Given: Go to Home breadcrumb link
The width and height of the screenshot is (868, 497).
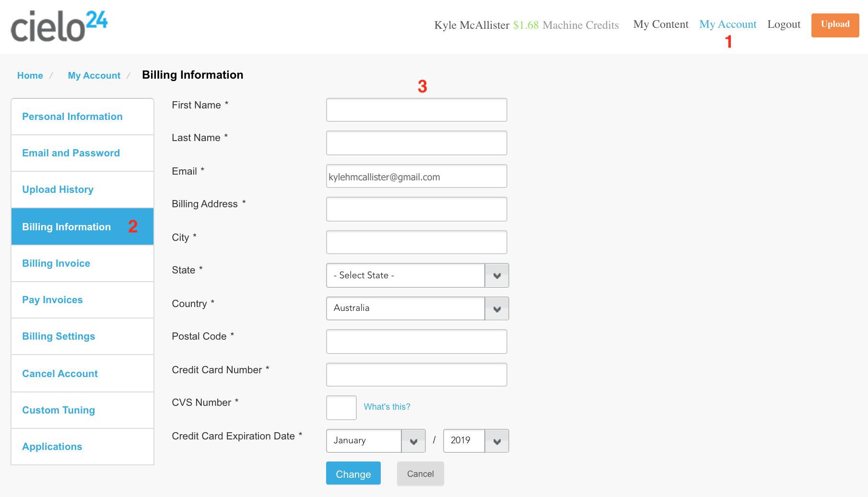Looking at the screenshot, I should [30, 75].
